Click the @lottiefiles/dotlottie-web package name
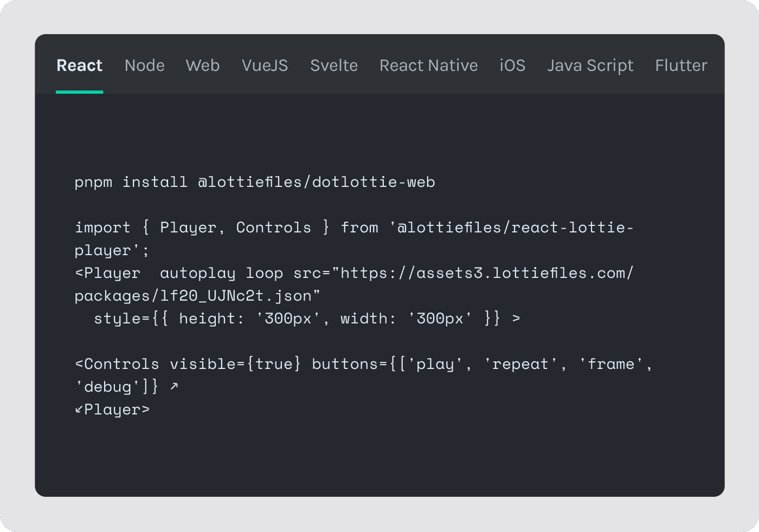This screenshot has width=759, height=532. click(317, 182)
